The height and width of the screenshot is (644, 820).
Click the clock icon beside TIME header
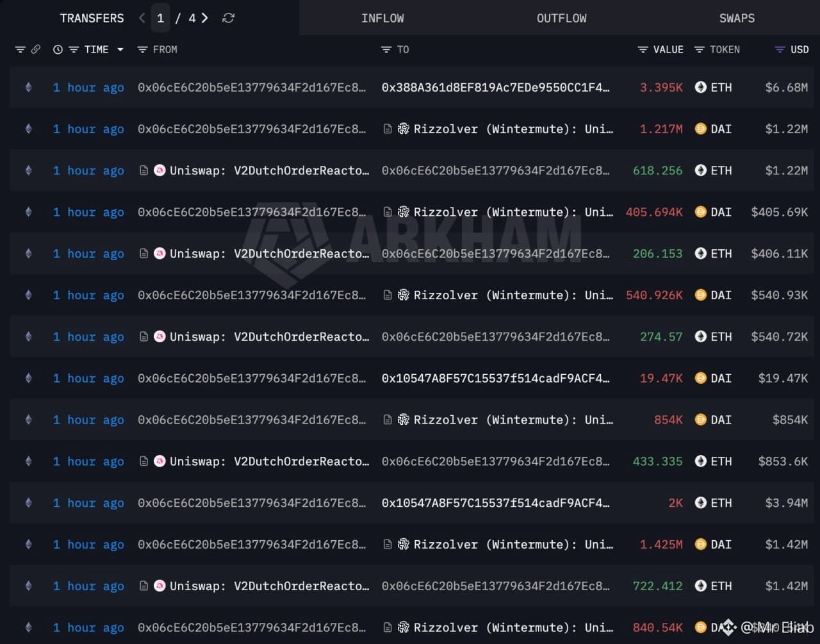click(58, 49)
